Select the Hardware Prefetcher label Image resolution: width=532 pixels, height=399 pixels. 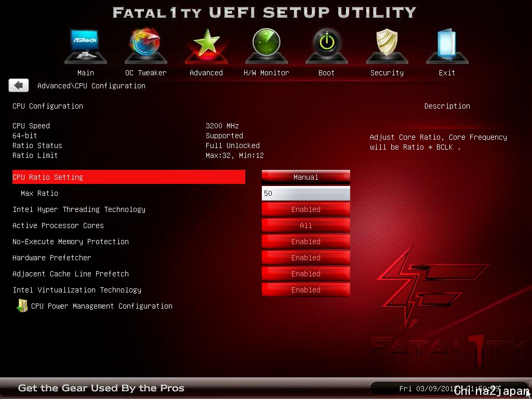(52, 258)
